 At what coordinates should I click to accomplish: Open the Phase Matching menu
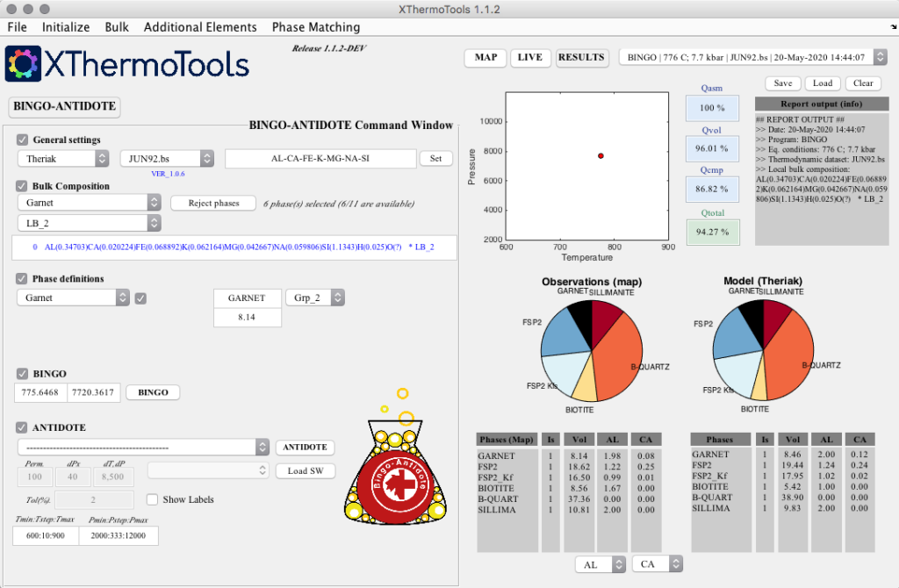316,27
